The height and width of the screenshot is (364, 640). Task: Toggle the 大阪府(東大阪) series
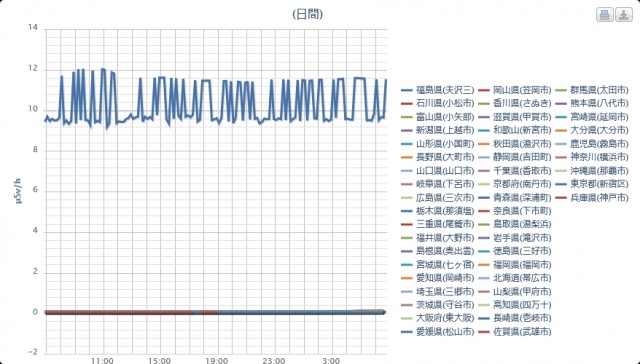click(x=438, y=318)
